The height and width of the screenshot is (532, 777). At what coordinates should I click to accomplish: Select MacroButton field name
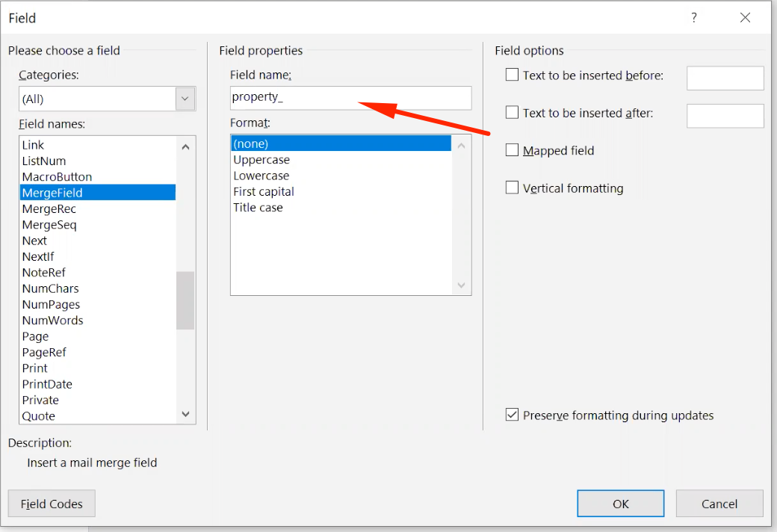[98, 176]
